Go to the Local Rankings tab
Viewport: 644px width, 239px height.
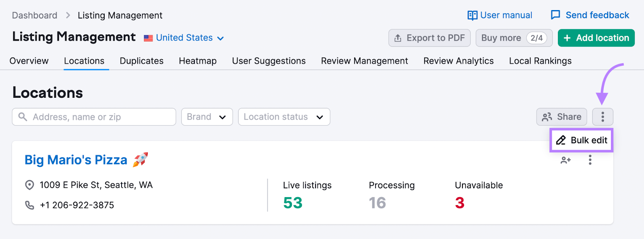point(540,61)
